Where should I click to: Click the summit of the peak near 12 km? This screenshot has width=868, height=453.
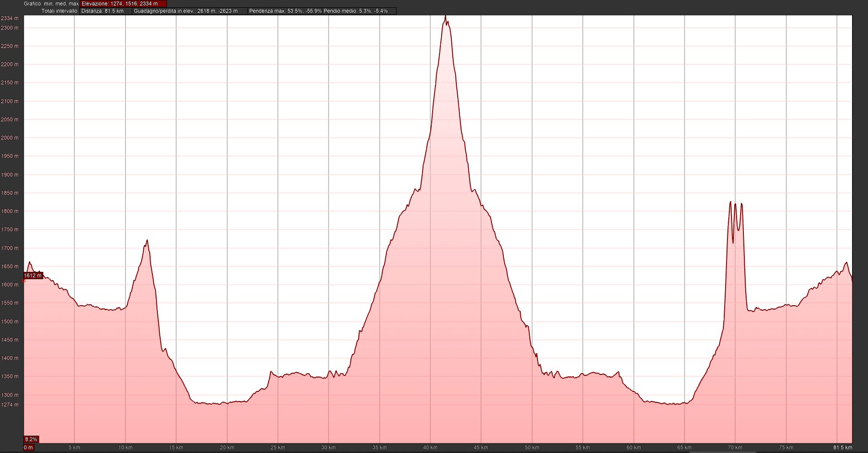[147, 240]
